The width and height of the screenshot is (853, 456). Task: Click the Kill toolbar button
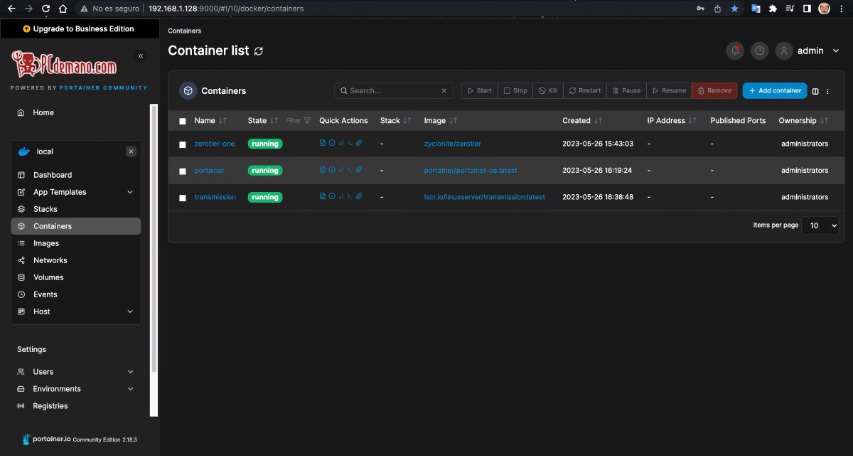coord(548,90)
